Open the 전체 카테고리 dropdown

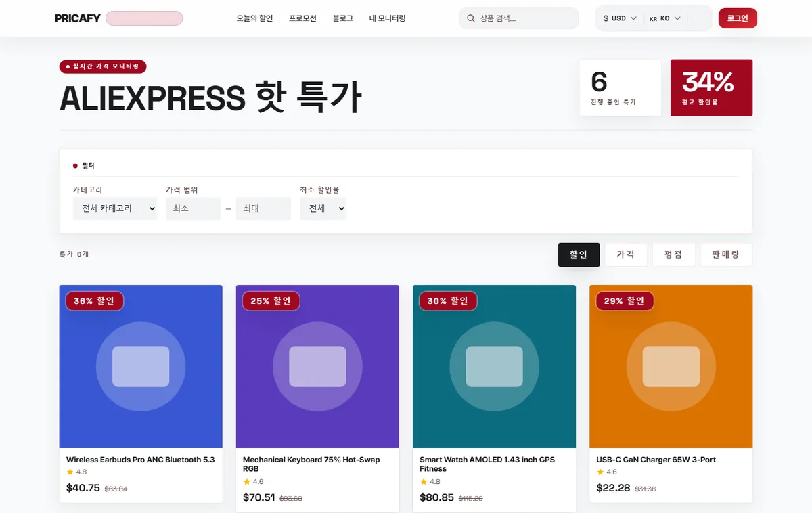tap(115, 208)
